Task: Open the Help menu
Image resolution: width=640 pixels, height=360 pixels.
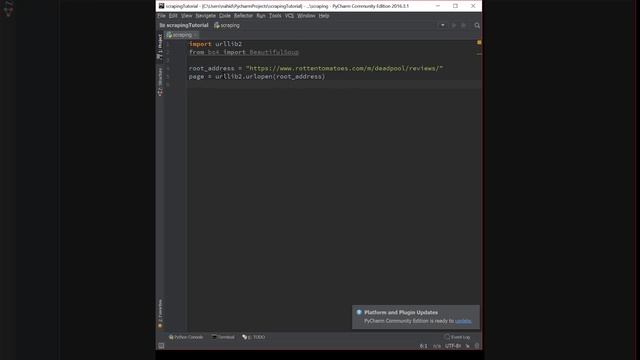Action: tap(324, 16)
